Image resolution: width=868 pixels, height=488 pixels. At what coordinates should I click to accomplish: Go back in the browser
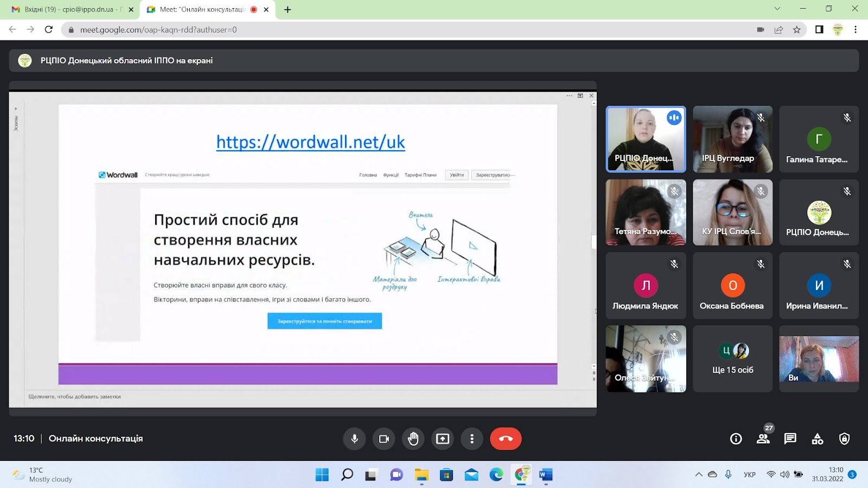coord(12,29)
